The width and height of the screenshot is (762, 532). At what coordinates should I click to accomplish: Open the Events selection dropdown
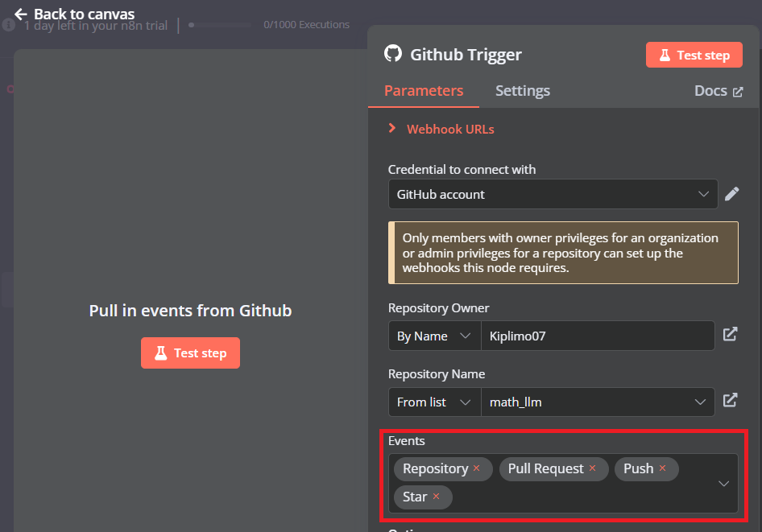pyautogui.click(x=723, y=482)
